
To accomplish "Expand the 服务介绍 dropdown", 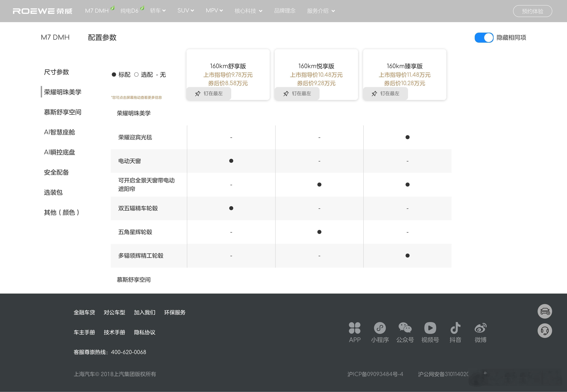I will [x=321, y=11].
